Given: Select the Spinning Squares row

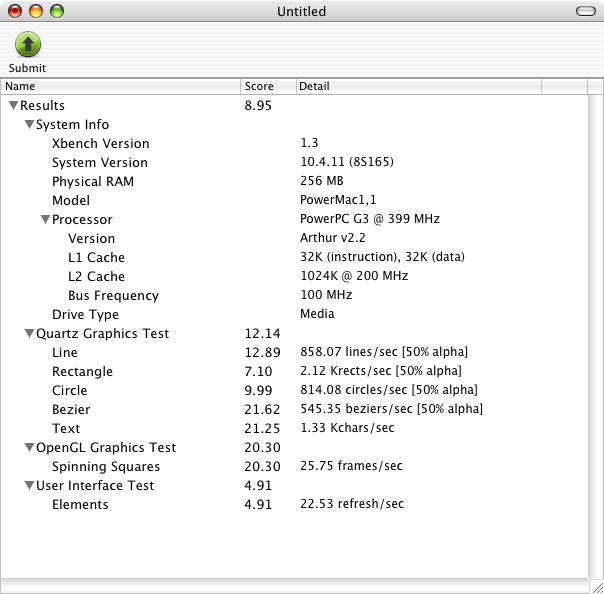Looking at the screenshot, I should click(x=105, y=467).
